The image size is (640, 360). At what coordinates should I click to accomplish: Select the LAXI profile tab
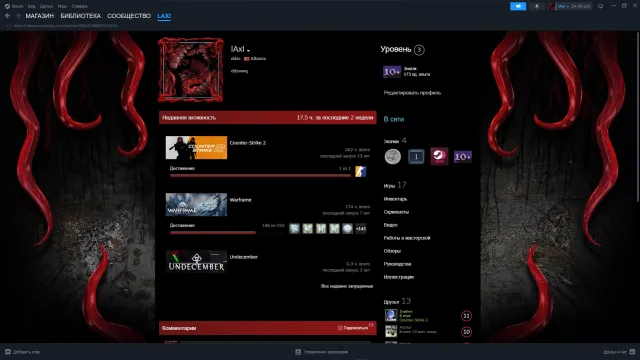[x=164, y=16]
